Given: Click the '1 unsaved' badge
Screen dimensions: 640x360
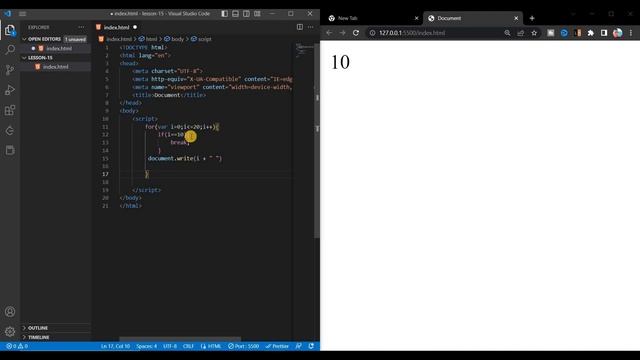Looking at the screenshot, I should (x=76, y=39).
